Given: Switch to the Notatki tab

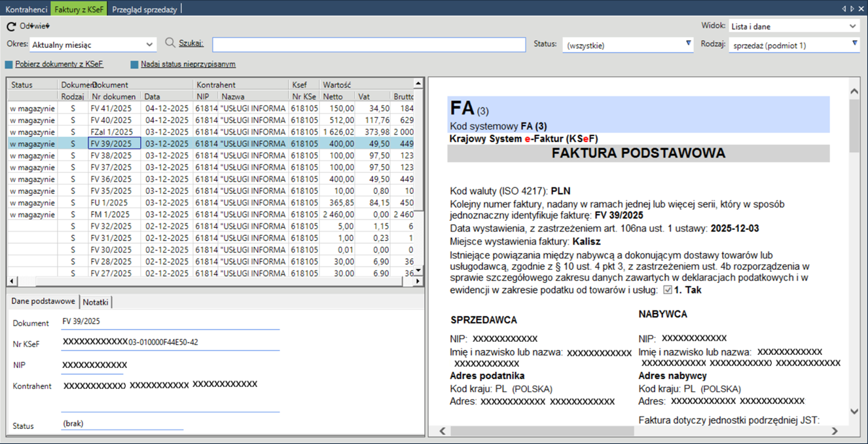Looking at the screenshot, I should (96, 302).
